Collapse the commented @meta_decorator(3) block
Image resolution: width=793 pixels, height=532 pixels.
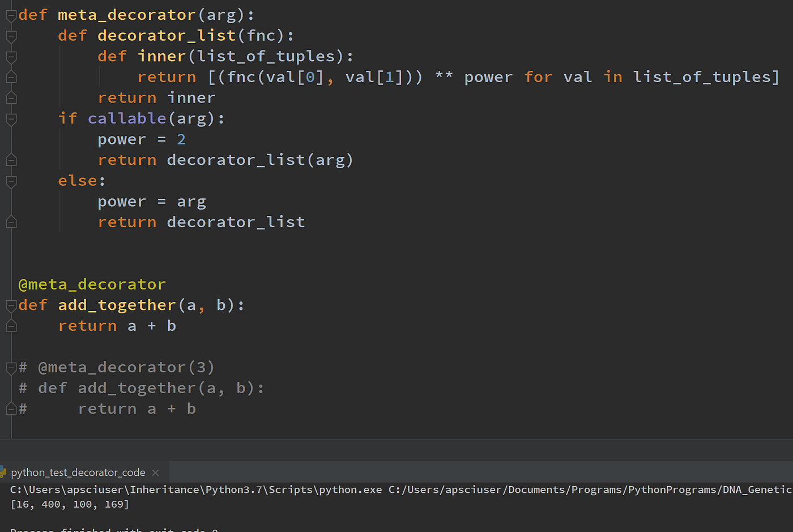pos(11,367)
